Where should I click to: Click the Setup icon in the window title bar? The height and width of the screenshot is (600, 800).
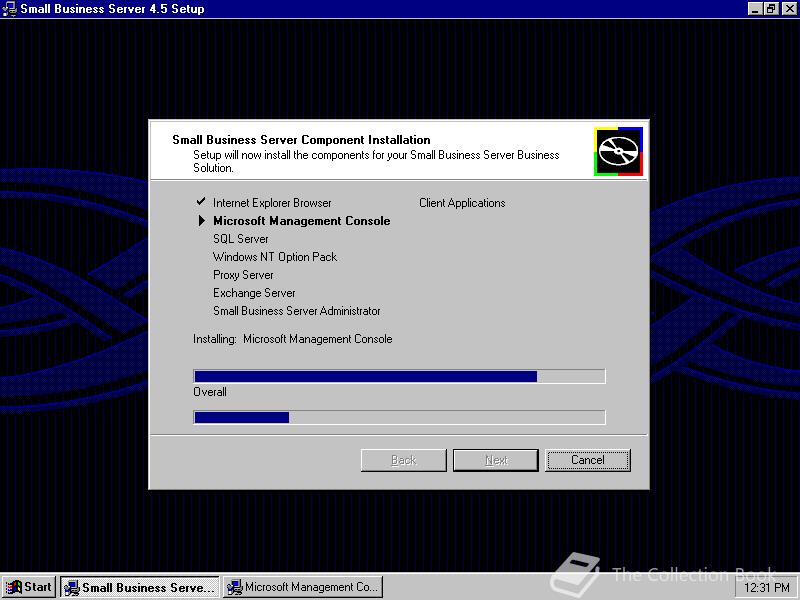(x=9, y=8)
